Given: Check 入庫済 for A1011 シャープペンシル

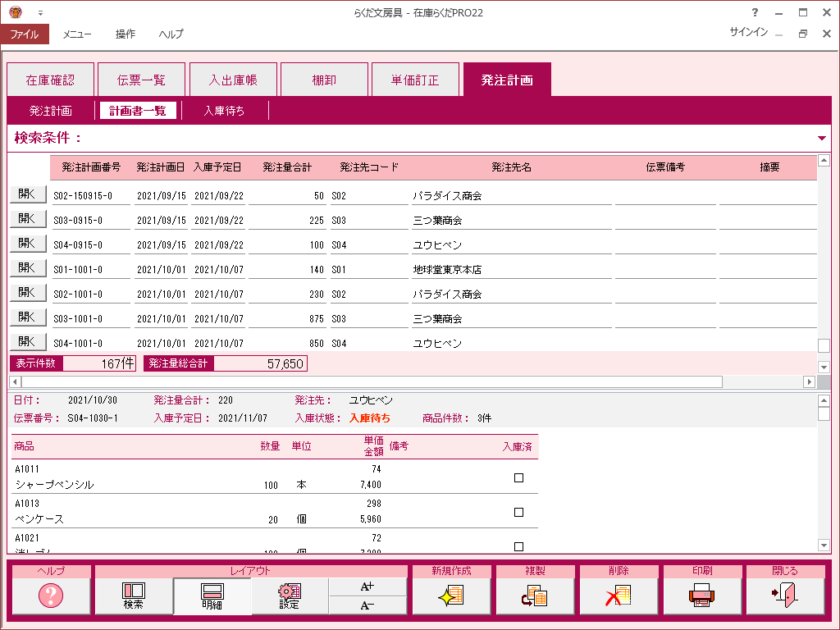Looking at the screenshot, I should coord(518,477).
